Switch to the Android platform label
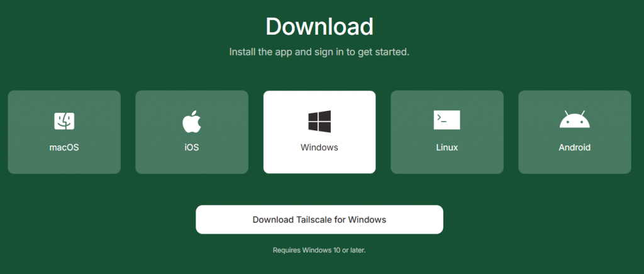 point(575,147)
